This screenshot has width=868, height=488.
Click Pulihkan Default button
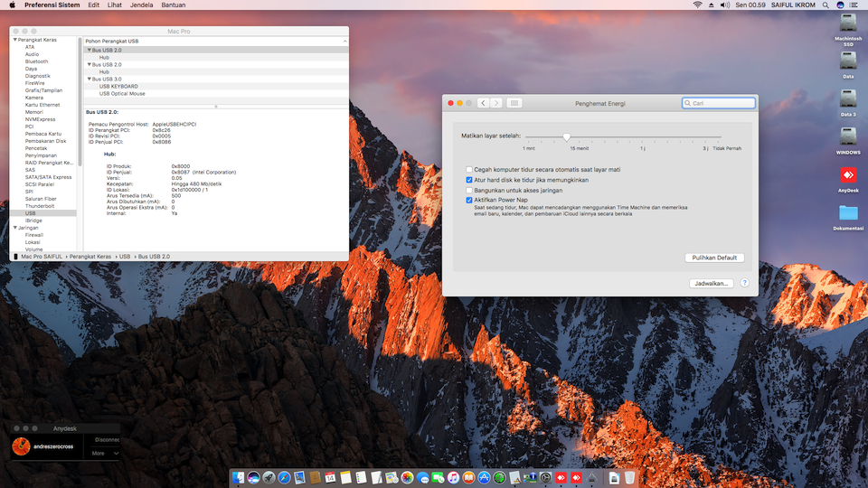click(714, 258)
